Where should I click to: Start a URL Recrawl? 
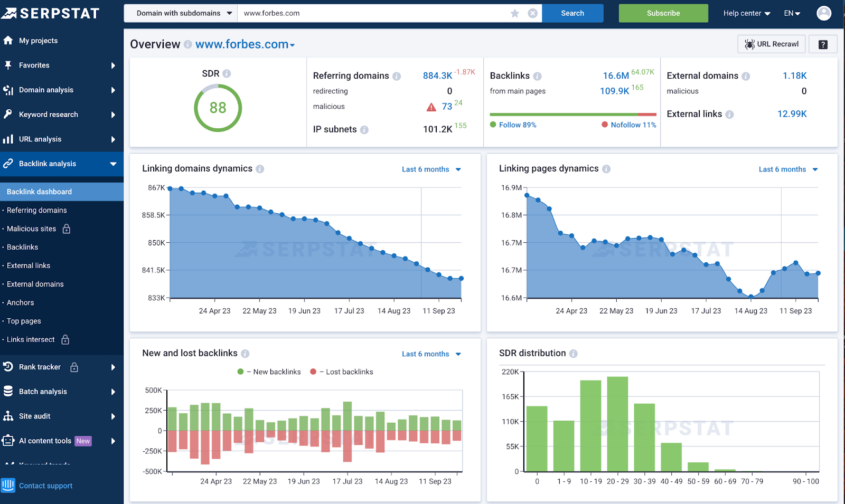coord(771,44)
